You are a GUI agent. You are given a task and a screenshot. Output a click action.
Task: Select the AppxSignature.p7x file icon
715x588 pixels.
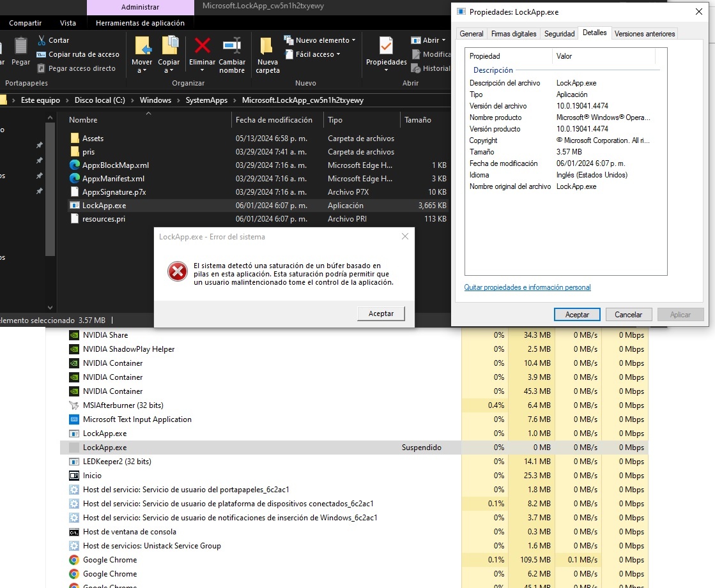pyautogui.click(x=75, y=192)
